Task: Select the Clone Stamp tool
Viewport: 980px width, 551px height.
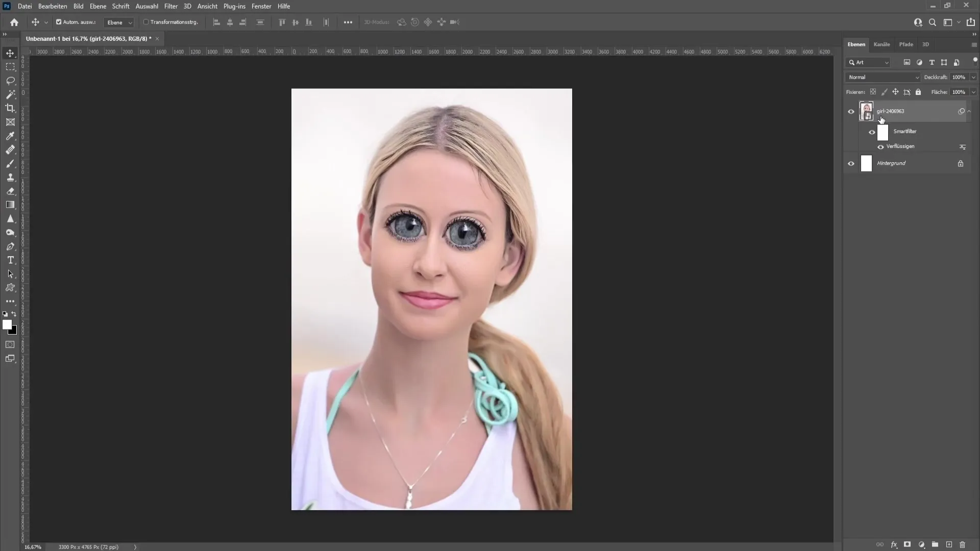Action: pyautogui.click(x=10, y=177)
